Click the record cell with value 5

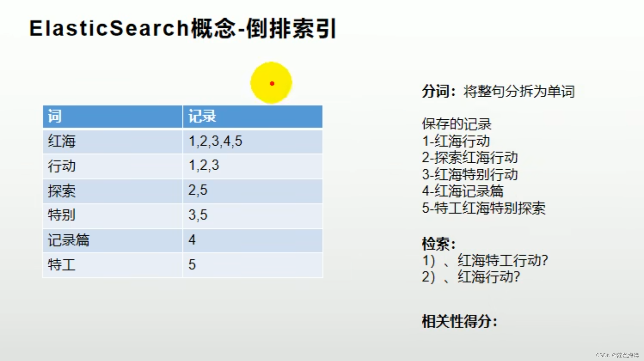pyautogui.click(x=253, y=265)
